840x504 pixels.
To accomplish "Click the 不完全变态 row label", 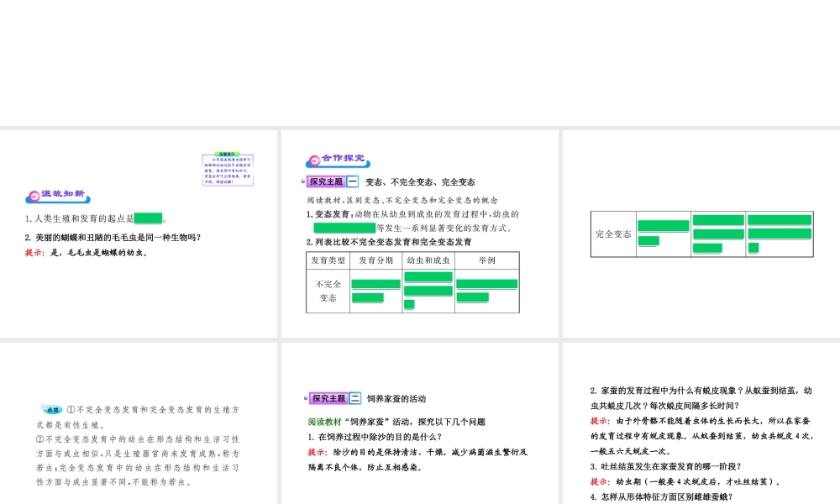I will 328,291.
